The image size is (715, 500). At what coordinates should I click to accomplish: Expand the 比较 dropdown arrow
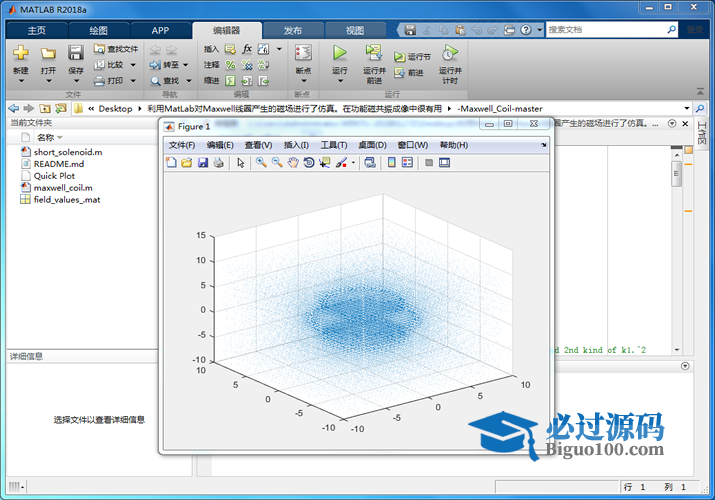pos(133,65)
